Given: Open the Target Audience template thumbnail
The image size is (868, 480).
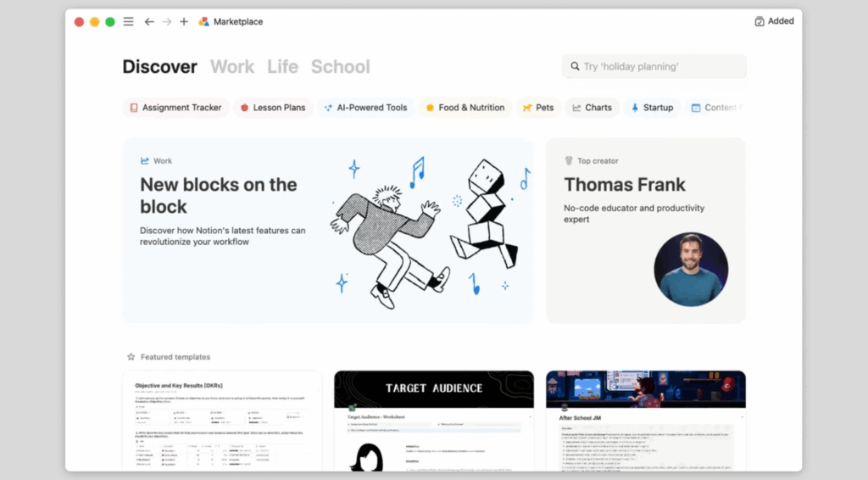Looking at the screenshot, I should coord(434,420).
